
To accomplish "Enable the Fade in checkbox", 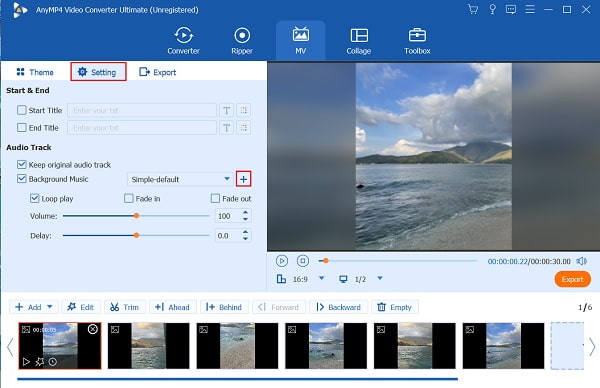I will pos(129,198).
